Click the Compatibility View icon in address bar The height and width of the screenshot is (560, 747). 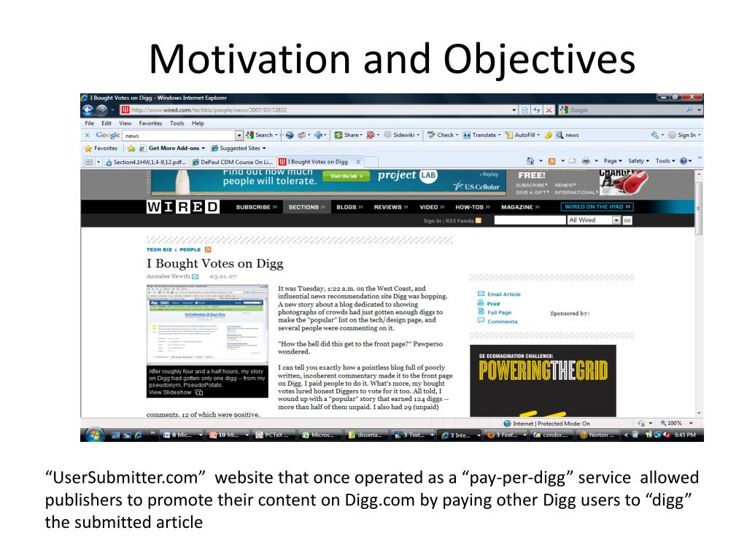[525, 110]
